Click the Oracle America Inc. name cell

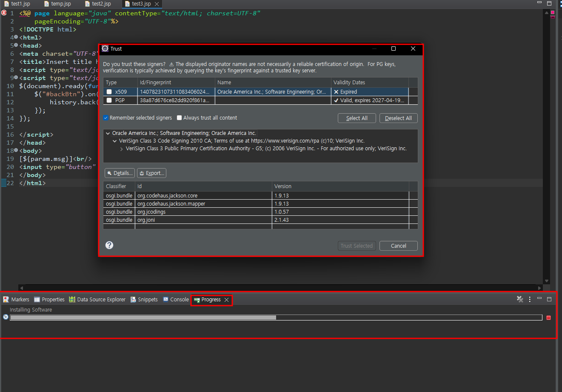pyautogui.click(x=273, y=92)
